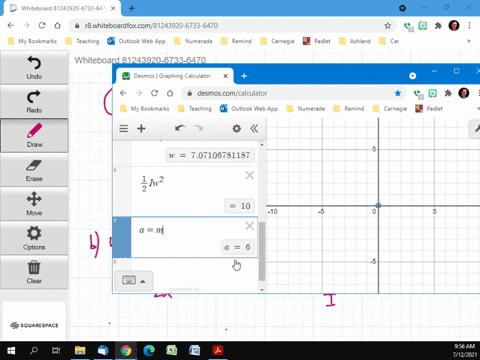Image resolution: width=480 pixels, height=360 pixels.
Task: Toggle the Desmos on-screen keyboard
Action: (129, 281)
